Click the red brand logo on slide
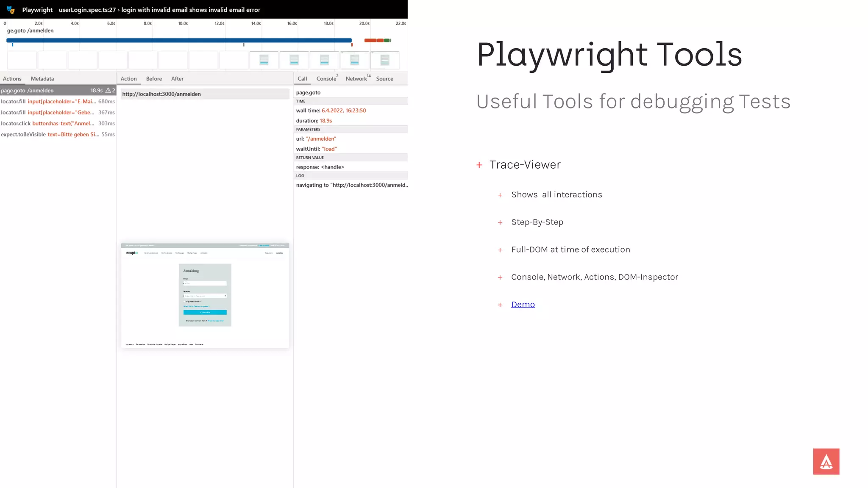Image resolution: width=868 pixels, height=488 pixels. (x=826, y=461)
